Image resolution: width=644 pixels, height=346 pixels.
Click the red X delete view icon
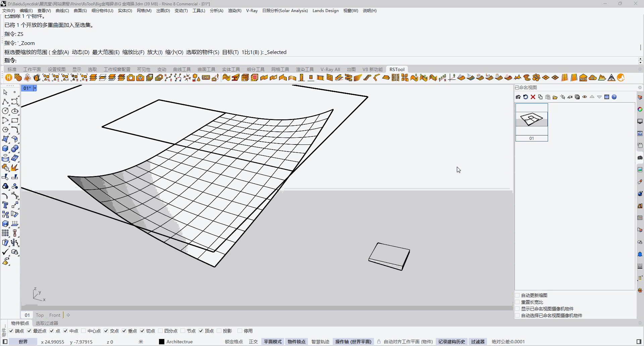(x=533, y=97)
